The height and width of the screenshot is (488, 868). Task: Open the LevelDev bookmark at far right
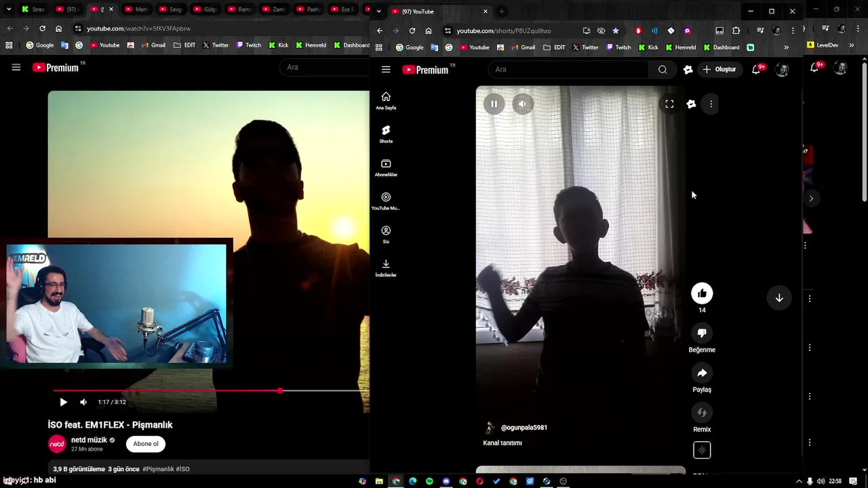pyautogui.click(x=823, y=45)
